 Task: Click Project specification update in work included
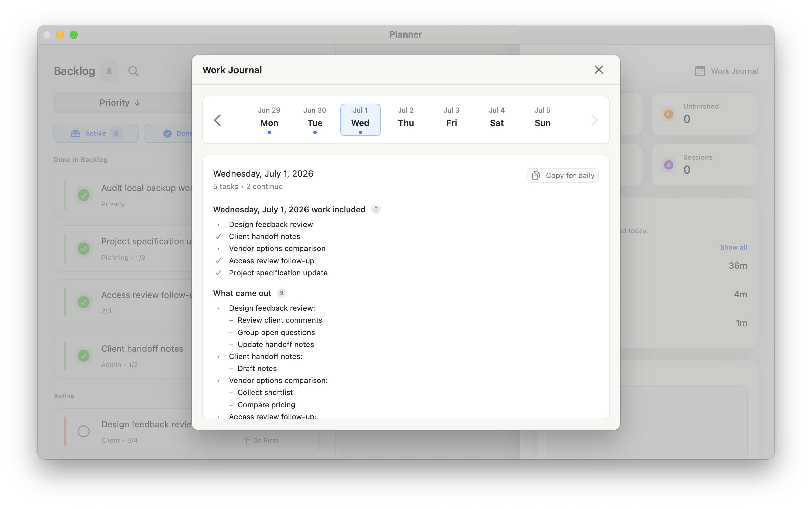click(278, 273)
